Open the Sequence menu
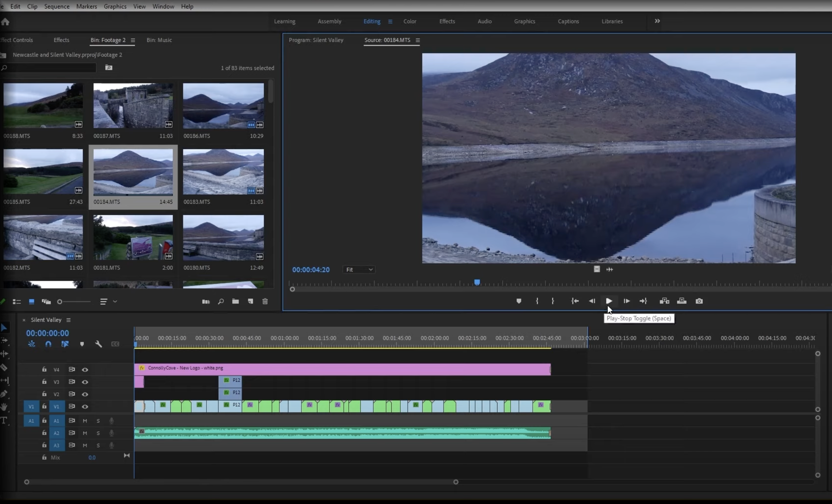 click(x=57, y=7)
